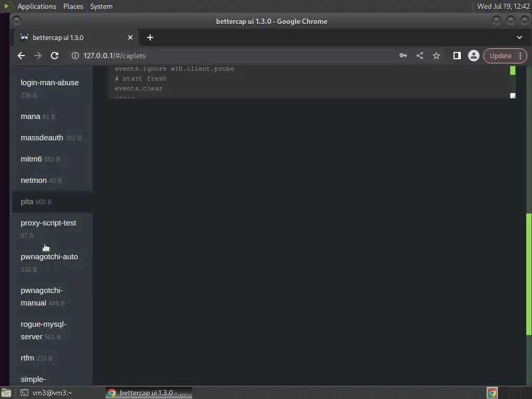Grab the text area resize handle

513,96
